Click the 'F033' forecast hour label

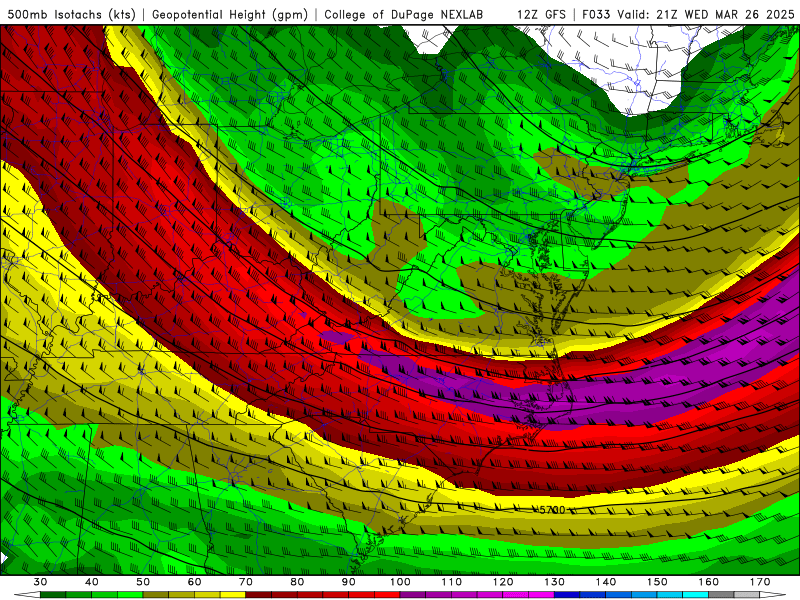(x=596, y=14)
